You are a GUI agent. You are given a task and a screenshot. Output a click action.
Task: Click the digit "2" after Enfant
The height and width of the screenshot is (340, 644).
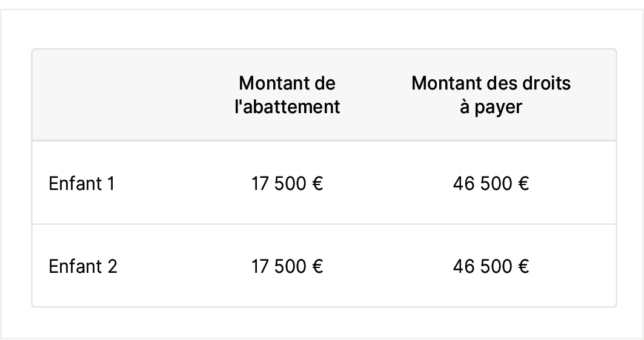pos(112,266)
